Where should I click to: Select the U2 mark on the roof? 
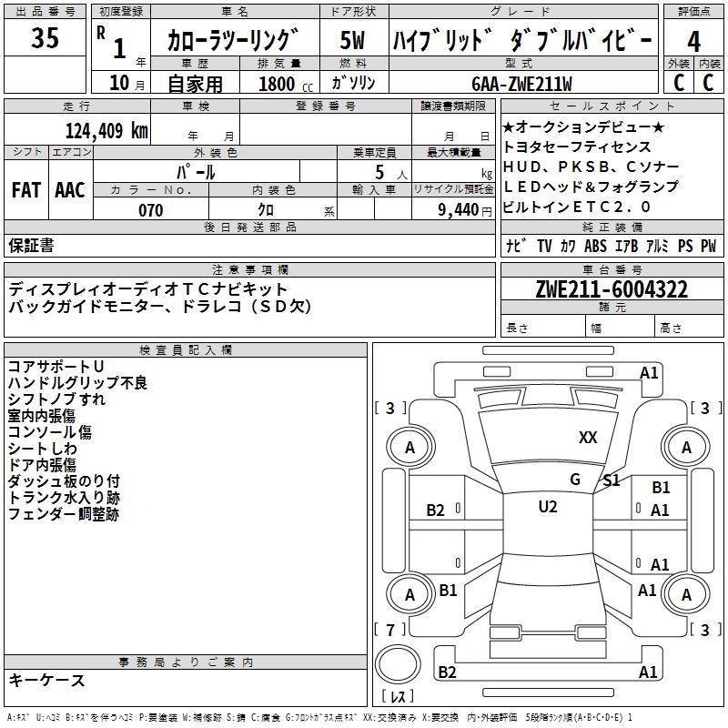click(x=548, y=507)
